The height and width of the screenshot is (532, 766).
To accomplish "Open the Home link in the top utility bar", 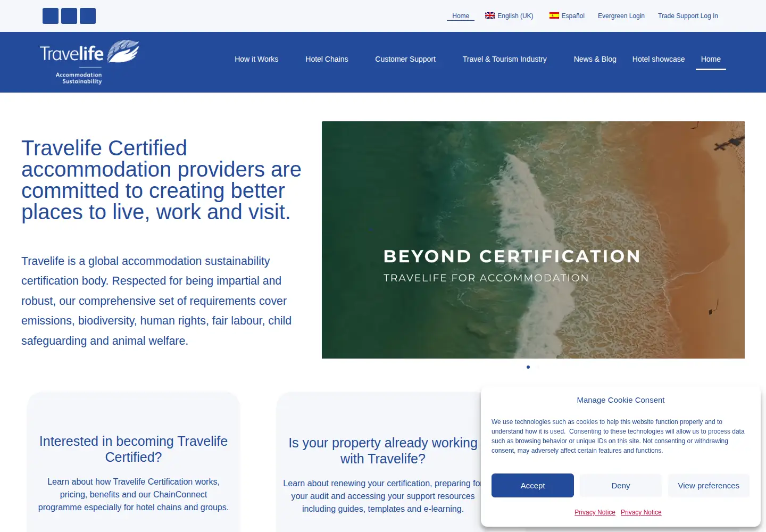I will click(461, 16).
